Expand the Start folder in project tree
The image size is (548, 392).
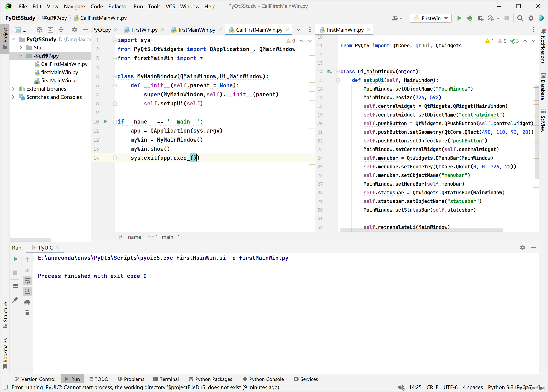(x=21, y=48)
